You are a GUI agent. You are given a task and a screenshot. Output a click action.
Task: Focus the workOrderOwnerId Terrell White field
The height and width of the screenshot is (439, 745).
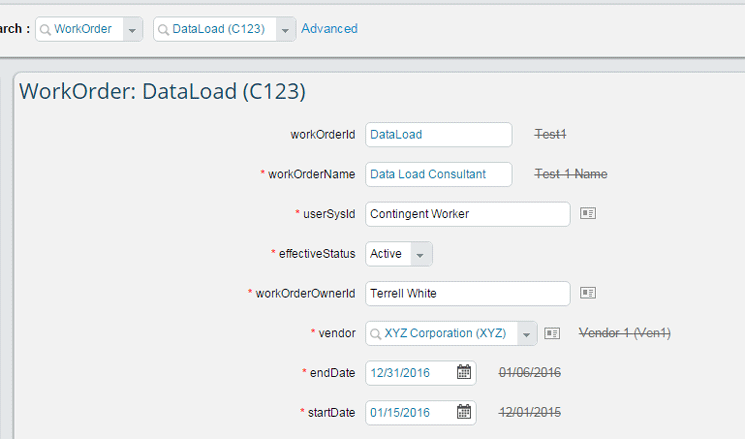(x=467, y=293)
